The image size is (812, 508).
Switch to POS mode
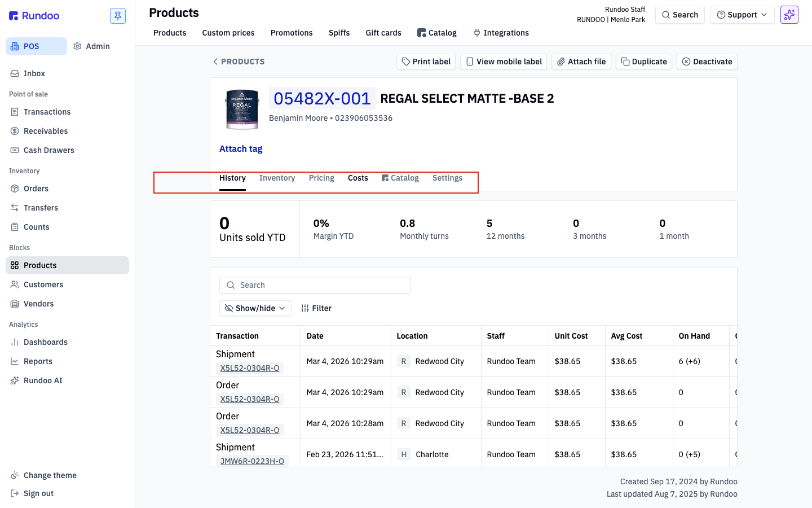tap(36, 46)
